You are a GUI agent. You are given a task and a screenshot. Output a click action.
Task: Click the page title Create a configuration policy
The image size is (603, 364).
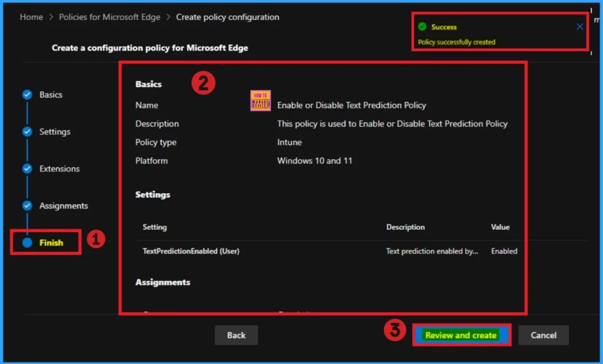150,48
